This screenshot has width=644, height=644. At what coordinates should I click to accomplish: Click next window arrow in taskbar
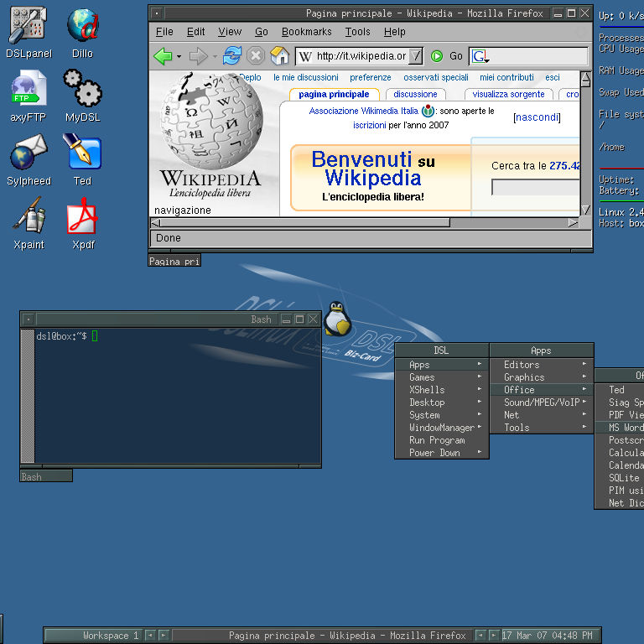pos(494,635)
